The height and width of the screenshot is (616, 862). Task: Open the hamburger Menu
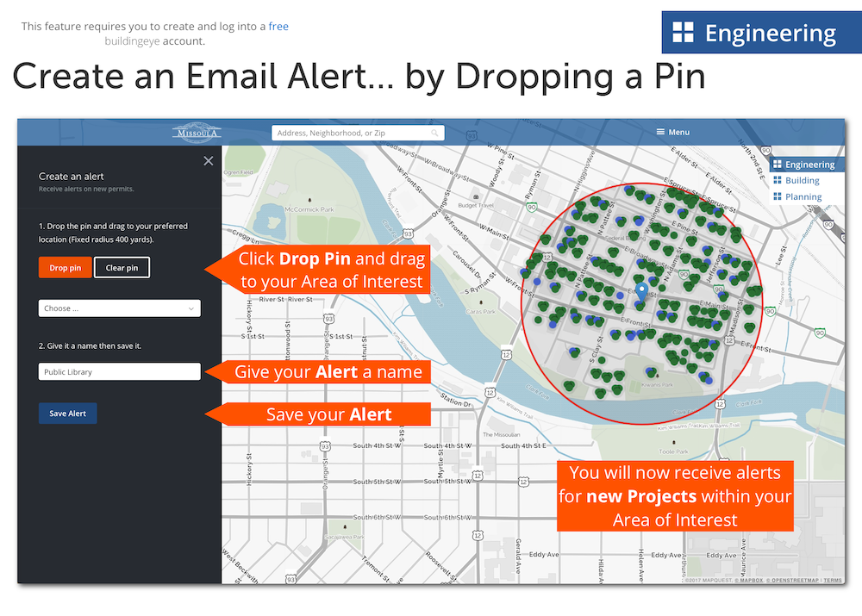[673, 132]
